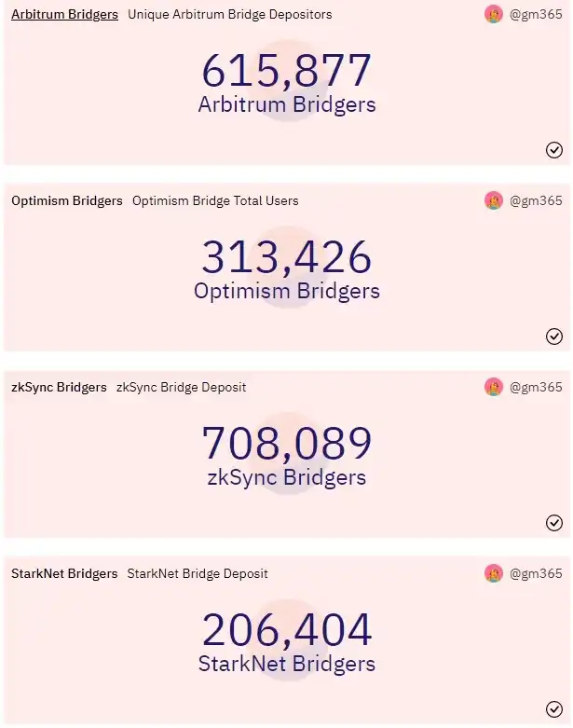Click the gm365 avatar on StarkNet card
Screen dimensions: 573x728
(x=494, y=573)
